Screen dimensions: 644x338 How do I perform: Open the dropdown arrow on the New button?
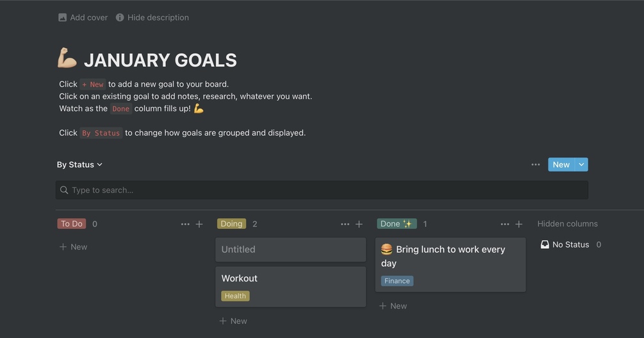click(x=581, y=165)
